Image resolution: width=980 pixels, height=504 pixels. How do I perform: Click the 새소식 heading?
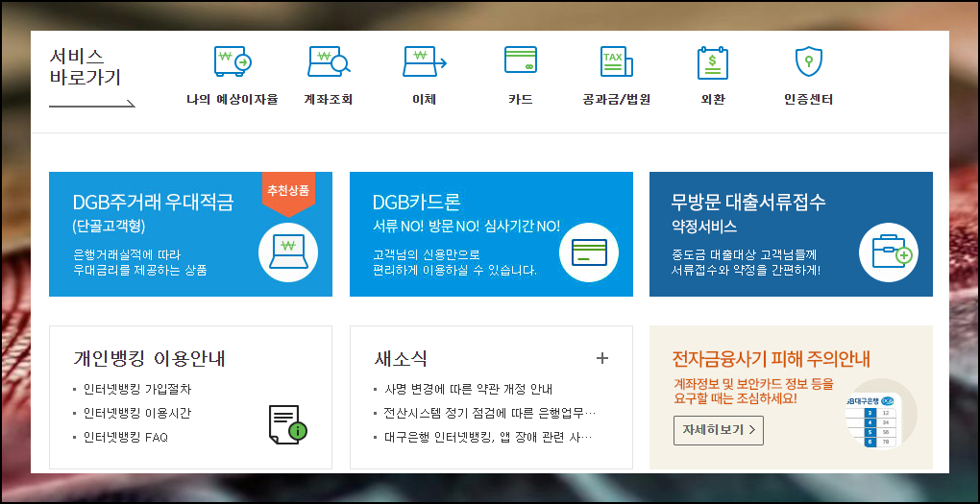[x=400, y=358]
